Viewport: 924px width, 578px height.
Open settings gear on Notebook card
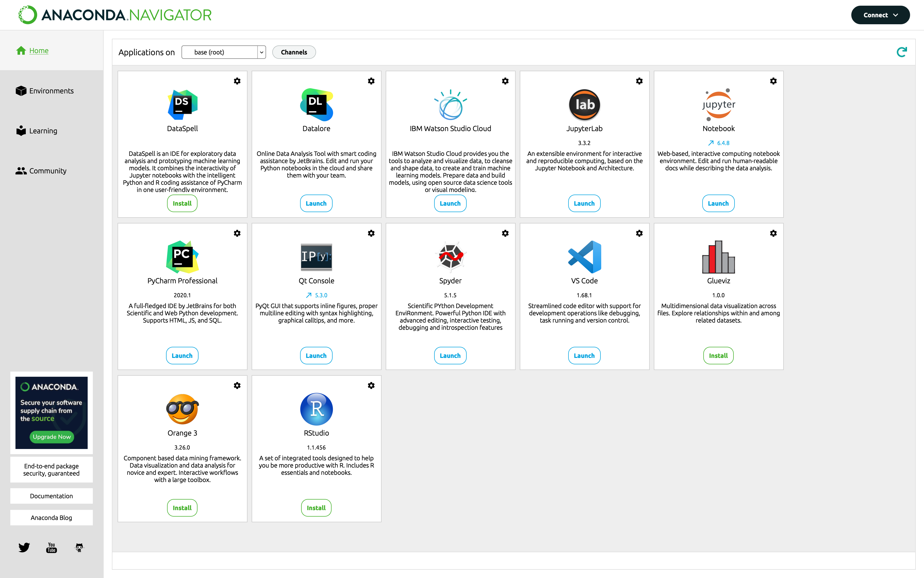tap(773, 81)
